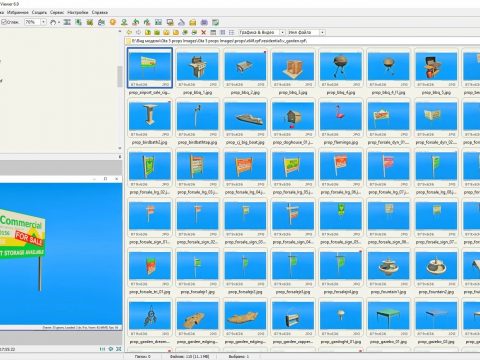The height and width of the screenshot is (360, 480).
Task: Open the resize image tool
Action: coord(158,22)
